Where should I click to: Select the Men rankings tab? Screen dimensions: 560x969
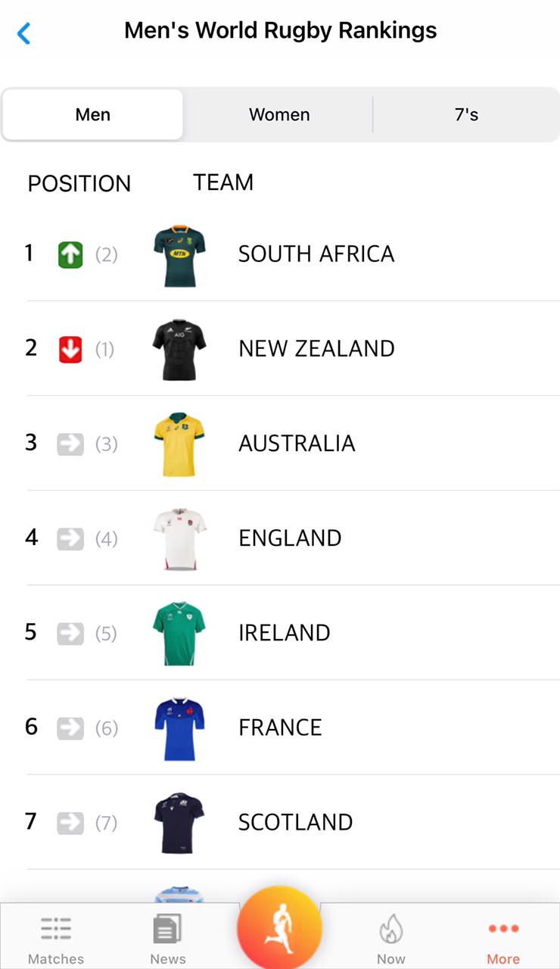point(93,115)
